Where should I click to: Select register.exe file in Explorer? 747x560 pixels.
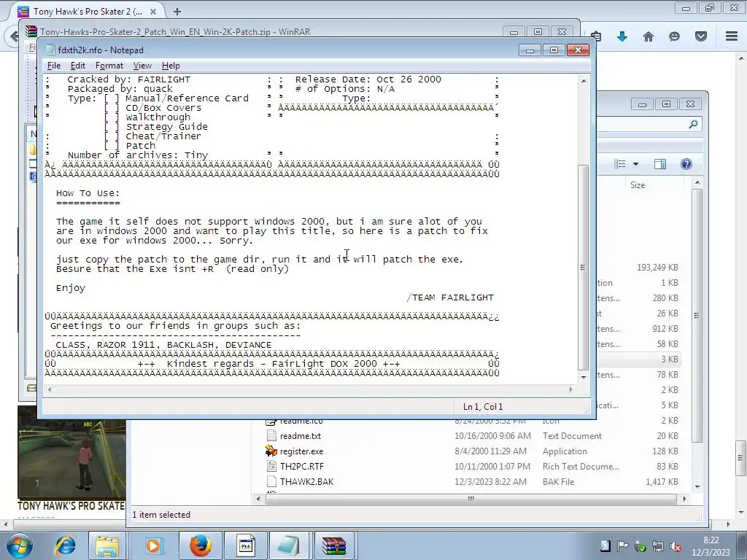click(301, 451)
